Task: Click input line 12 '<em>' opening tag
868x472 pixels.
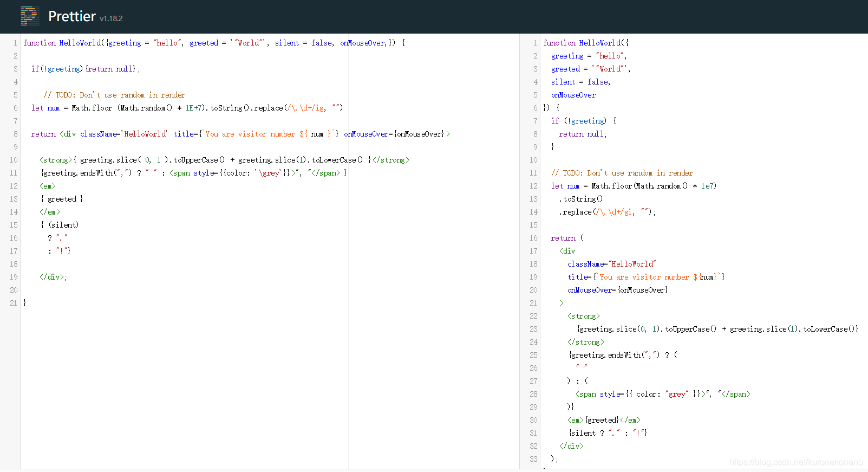Action: point(48,186)
